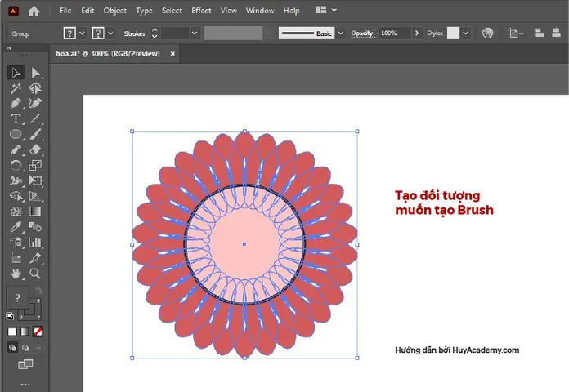The width and height of the screenshot is (569, 392).
Task: Adjust stroke weight stepper arrows
Action: point(155,33)
